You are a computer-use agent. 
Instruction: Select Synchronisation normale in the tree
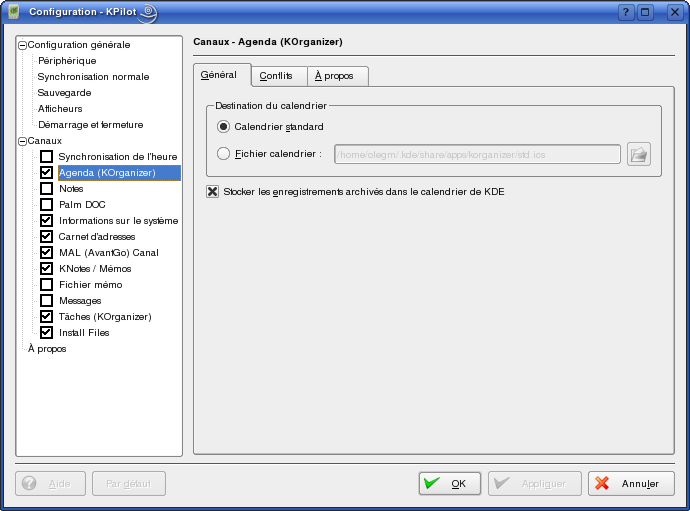[x=93, y=77]
